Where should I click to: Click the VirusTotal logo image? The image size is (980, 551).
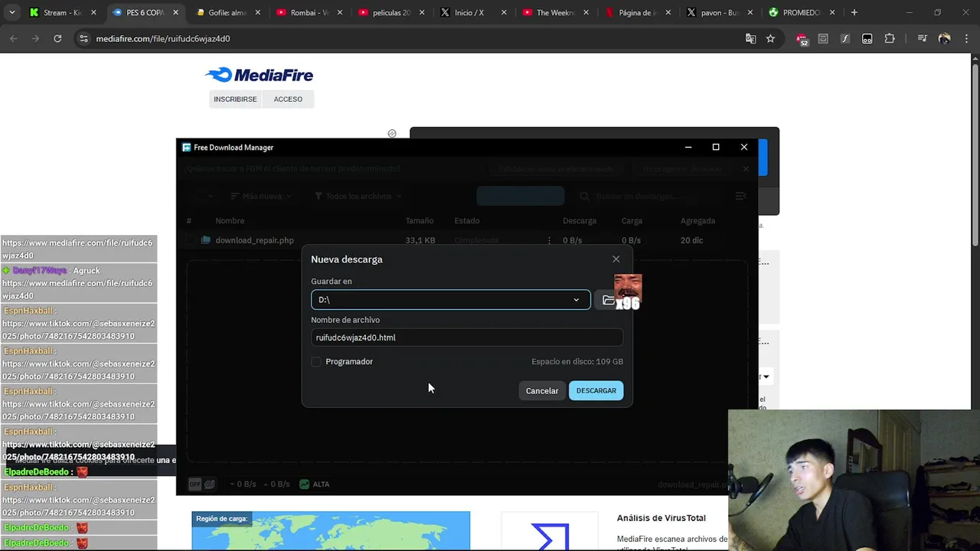tap(550, 536)
